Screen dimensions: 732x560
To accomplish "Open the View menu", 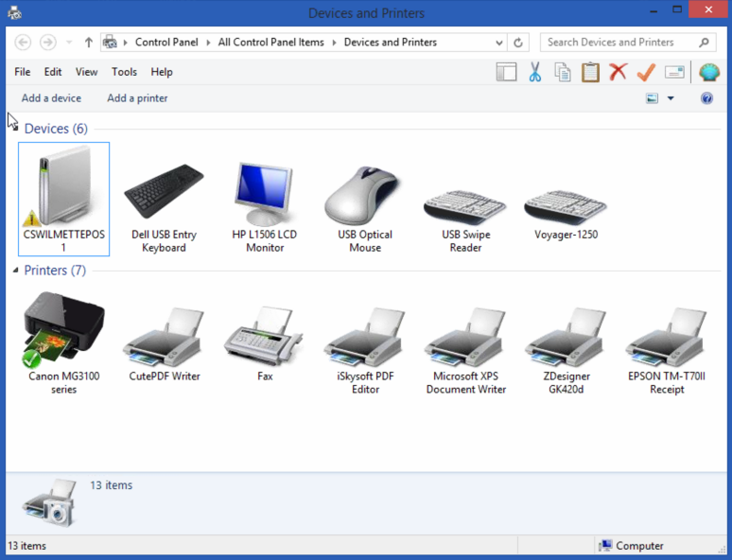I will point(86,72).
